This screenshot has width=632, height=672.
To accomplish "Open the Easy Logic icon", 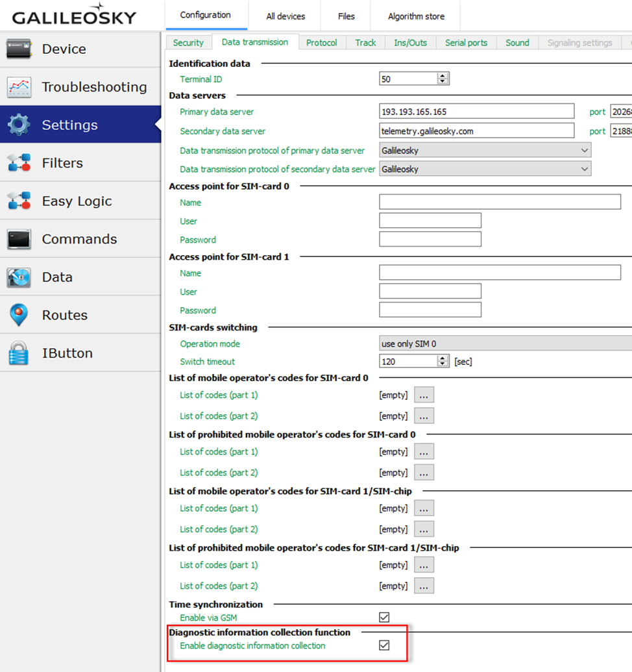I will tap(19, 201).
